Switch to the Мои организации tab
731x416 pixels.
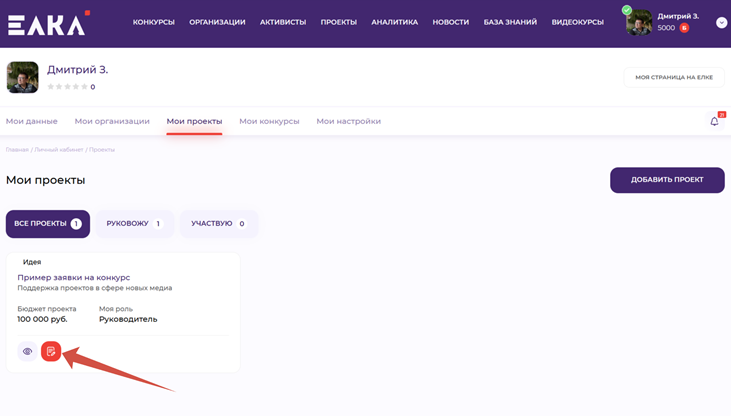(112, 121)
